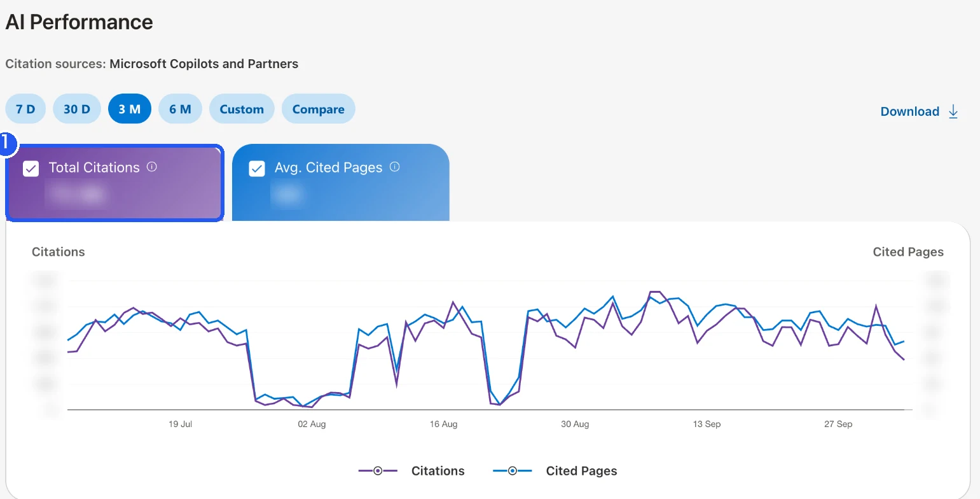980x499 pixels.
Task: Open the Total Citations info icon
Action: click(x=151, y=167)
